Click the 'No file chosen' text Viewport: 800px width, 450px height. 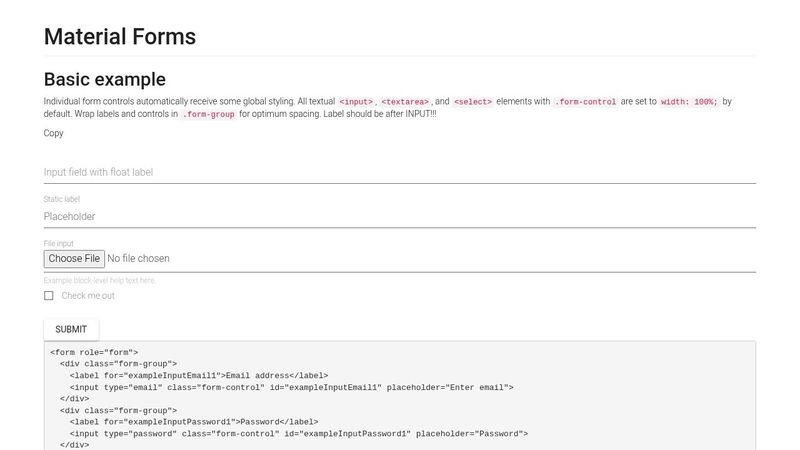138,258
